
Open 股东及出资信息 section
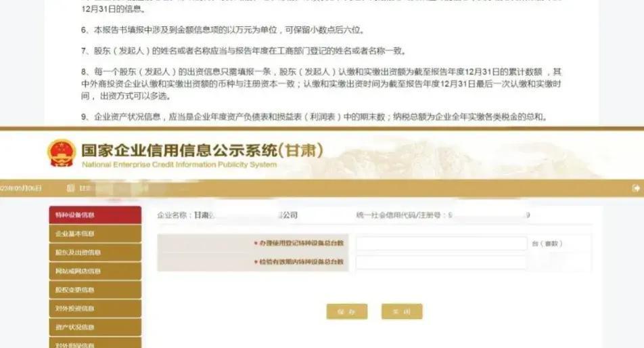[x=95, y=253]
